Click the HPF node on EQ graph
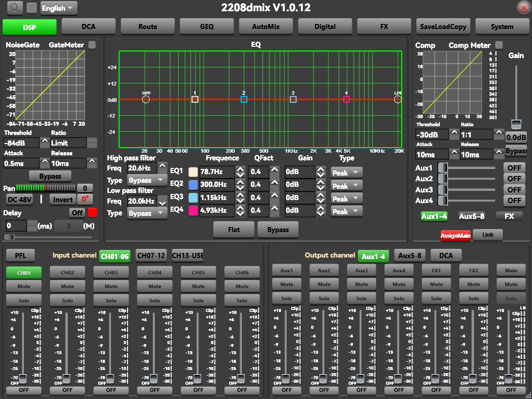 pyautogui.click(x=146, y=100)
